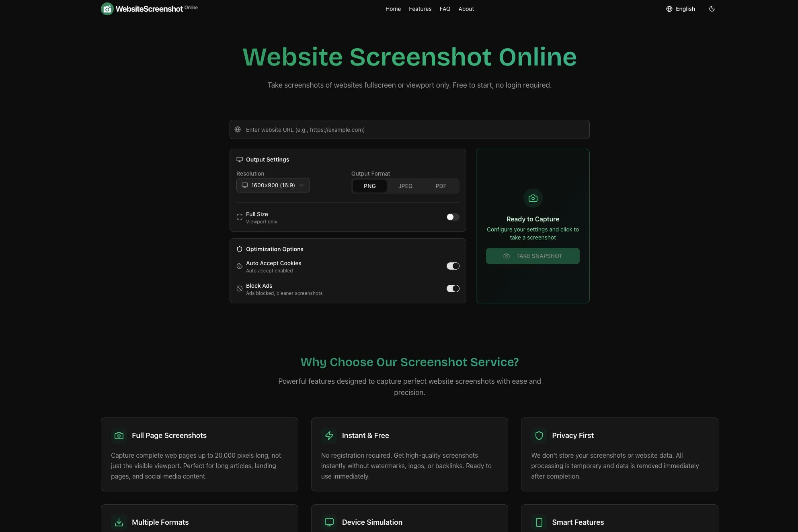Screen dimensions: 798x532
Task: Navigate to the Features section
Action: point(420,8)
